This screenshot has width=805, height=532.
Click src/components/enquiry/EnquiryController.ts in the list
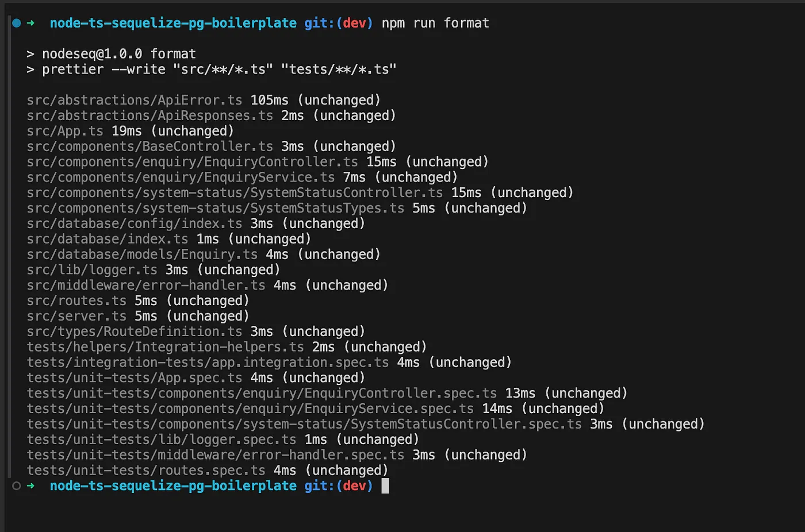[x=193, y=161]
